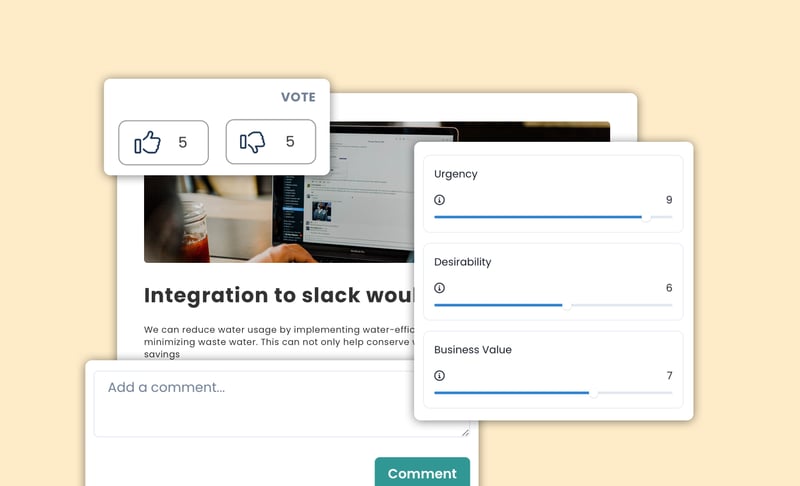This screenshot has width=800, height=486.
Task: Click the thumbs down vote icon
Action: tap(253, 142)
